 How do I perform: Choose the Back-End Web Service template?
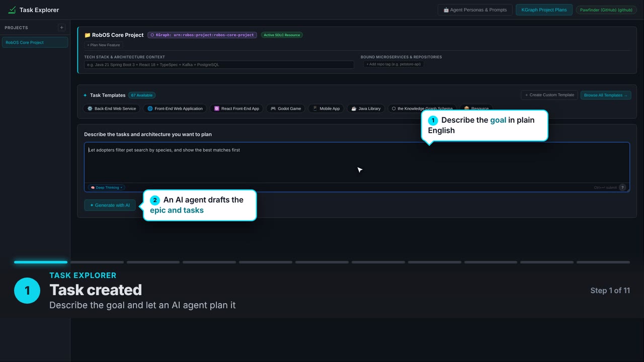[x=112, y=109]
